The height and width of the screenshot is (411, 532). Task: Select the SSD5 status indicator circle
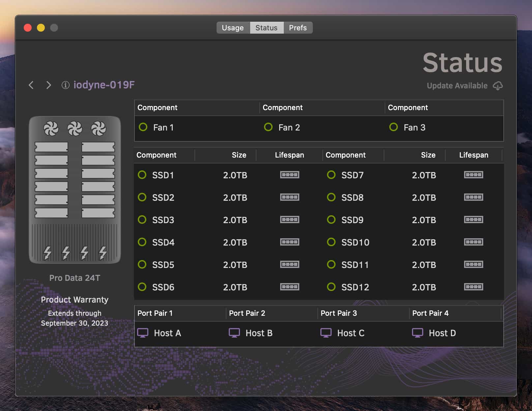click(x=142, y=264)
